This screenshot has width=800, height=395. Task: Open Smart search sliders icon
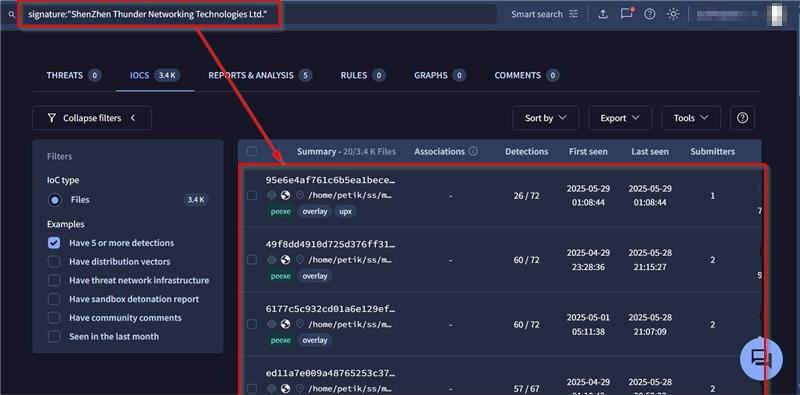pos(574,14)
